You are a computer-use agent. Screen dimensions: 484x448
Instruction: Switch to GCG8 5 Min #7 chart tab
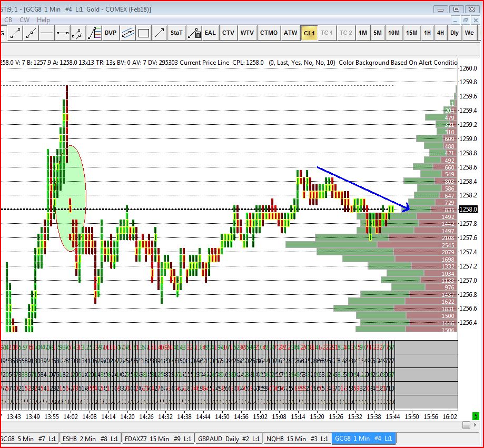(x=29, y=439)
